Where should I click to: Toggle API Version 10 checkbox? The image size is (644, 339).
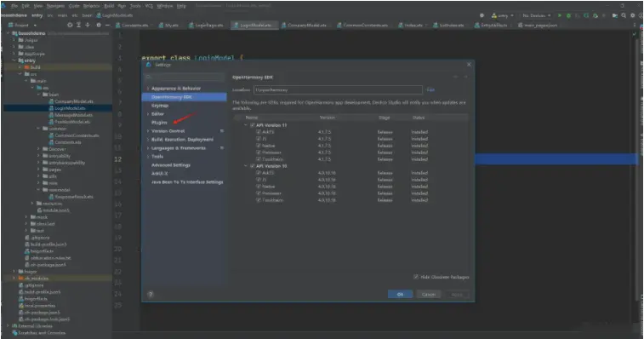(253, 166)
